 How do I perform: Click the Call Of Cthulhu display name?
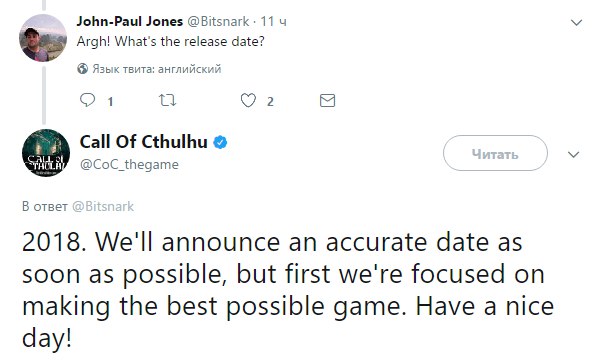(x=144, y=142)
